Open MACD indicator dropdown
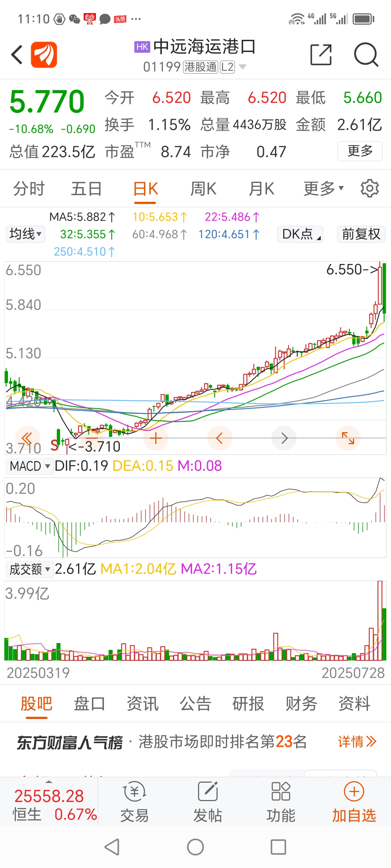 30,466
